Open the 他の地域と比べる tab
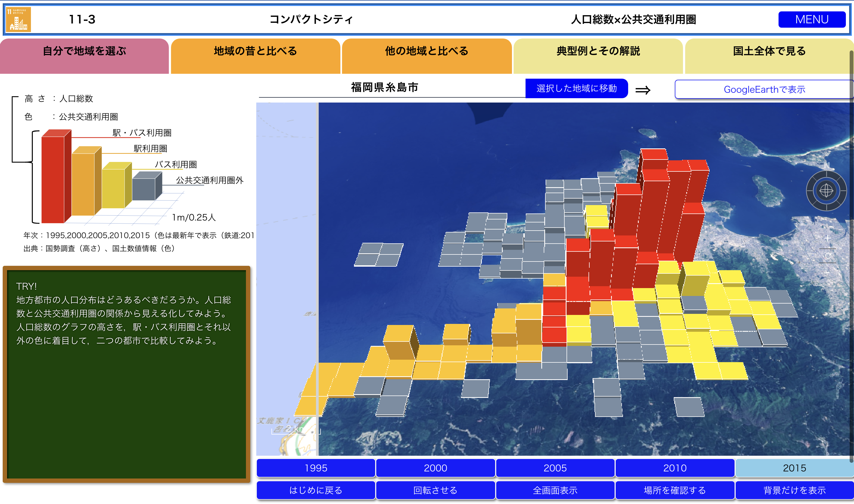Screen dimensions: 854x504 426,52
